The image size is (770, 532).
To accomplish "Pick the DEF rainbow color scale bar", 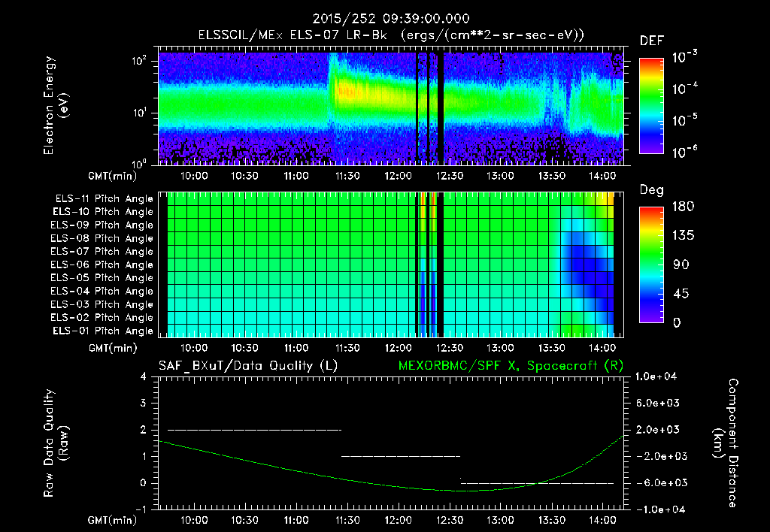I will tap(651, 105).
